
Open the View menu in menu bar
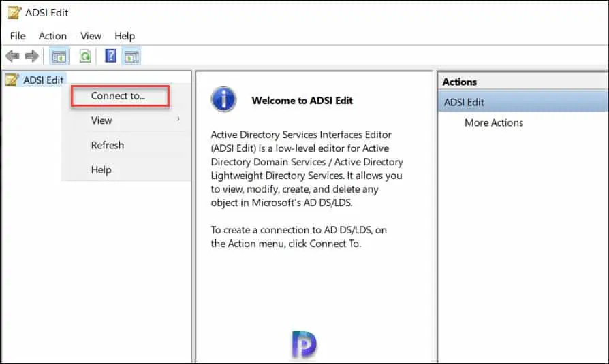91,36
